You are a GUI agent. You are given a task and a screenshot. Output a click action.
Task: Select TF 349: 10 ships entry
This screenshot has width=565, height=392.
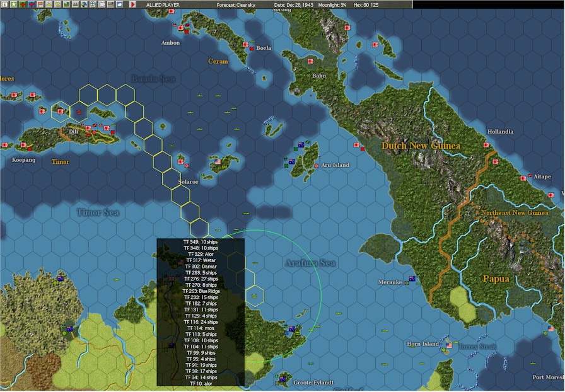[x=201, y=242]
